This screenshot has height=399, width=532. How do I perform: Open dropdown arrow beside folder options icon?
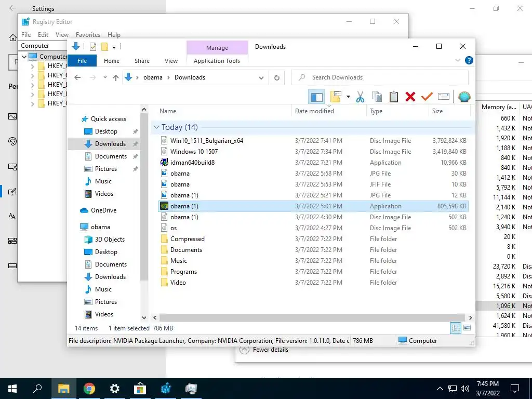coord(348,97)
